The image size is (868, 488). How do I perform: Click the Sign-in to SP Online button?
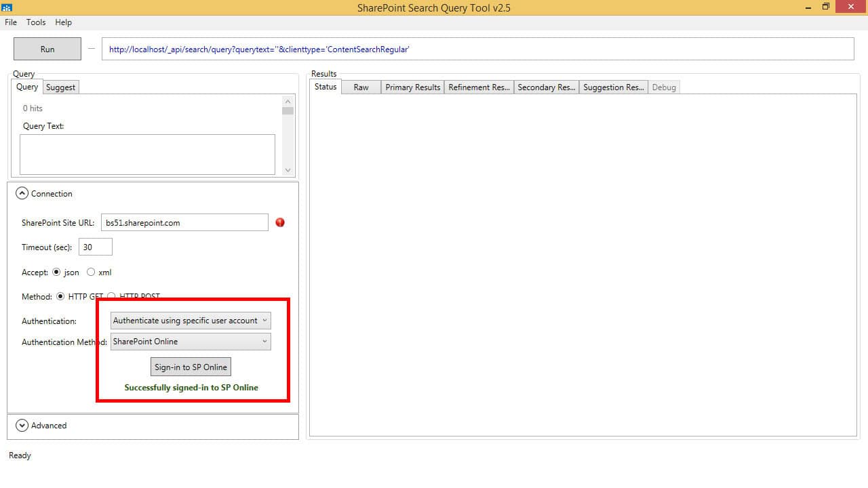[191, 367]
